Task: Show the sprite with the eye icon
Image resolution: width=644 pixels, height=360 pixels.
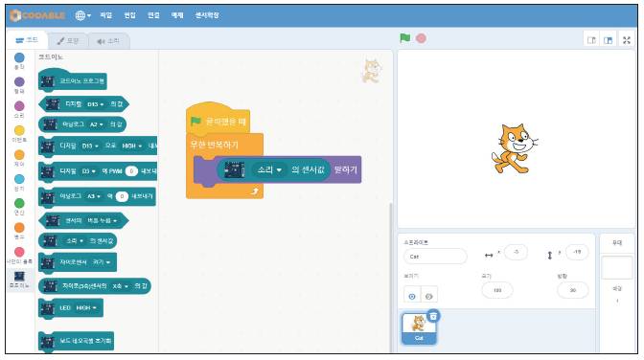Action: 412,296
